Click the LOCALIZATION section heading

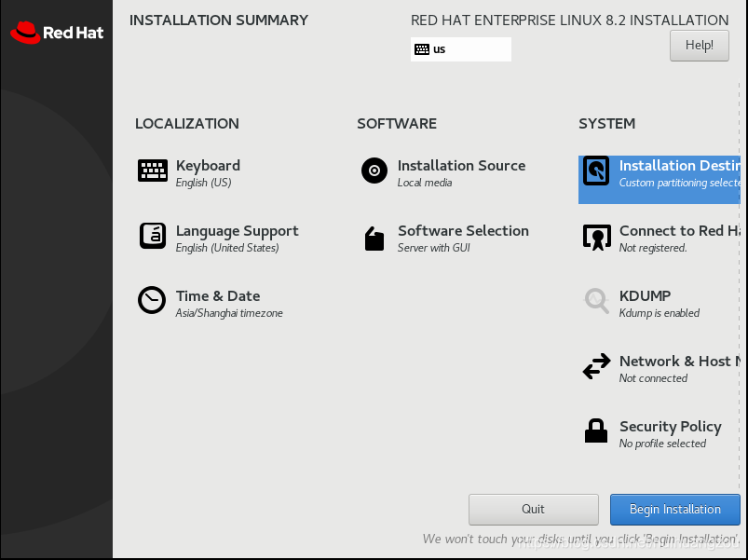point(187,124)
